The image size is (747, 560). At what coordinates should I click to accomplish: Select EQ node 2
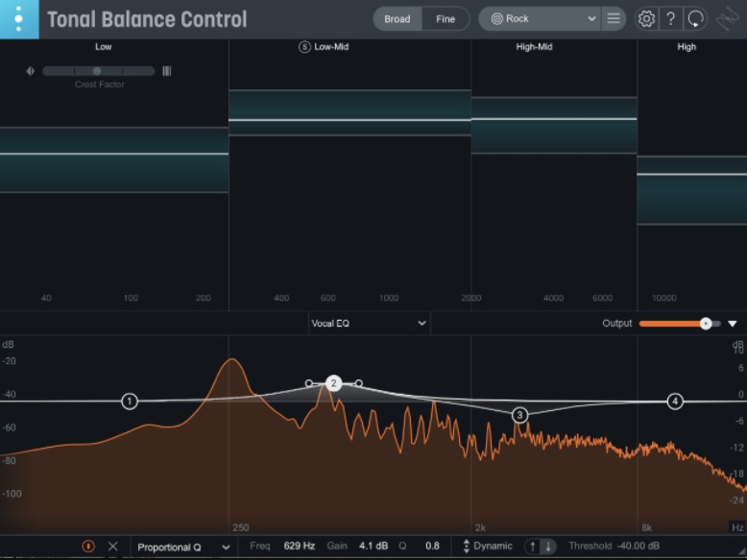click(333, 383)
